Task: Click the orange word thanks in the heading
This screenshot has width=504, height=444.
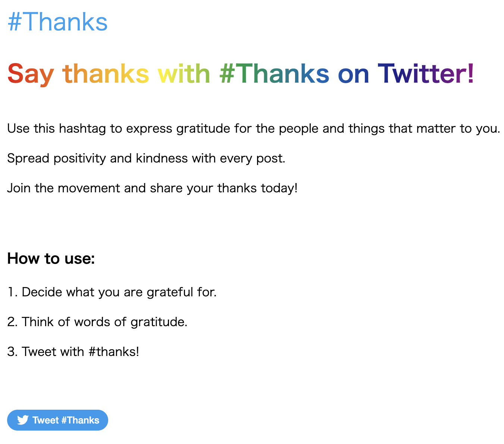Action: point(106,73)
